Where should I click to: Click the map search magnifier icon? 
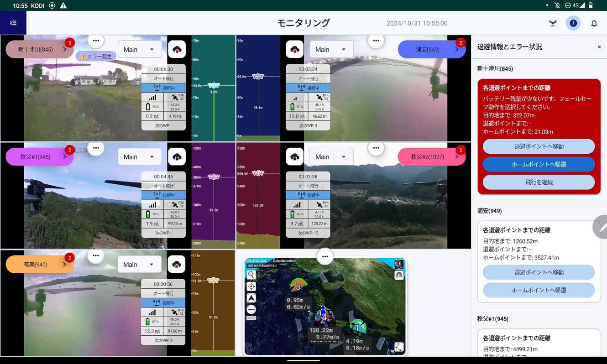point(251,275)
